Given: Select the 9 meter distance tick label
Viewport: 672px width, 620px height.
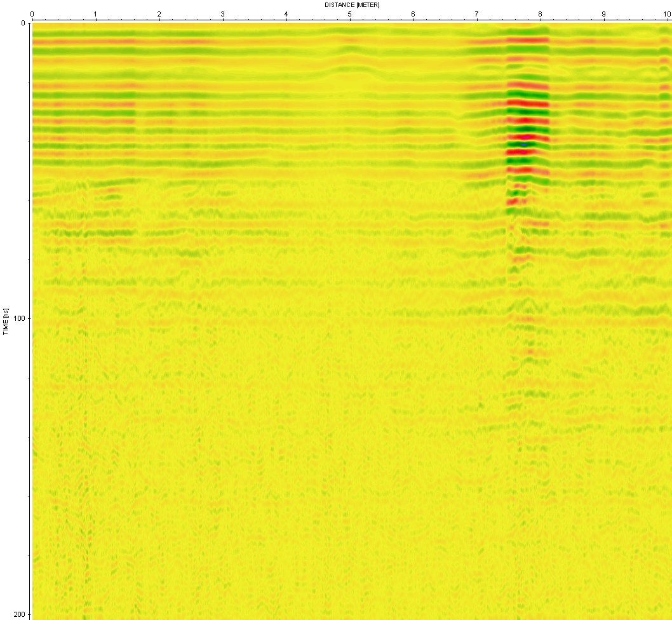Looking at the screenshot, I should click(603, 14).
